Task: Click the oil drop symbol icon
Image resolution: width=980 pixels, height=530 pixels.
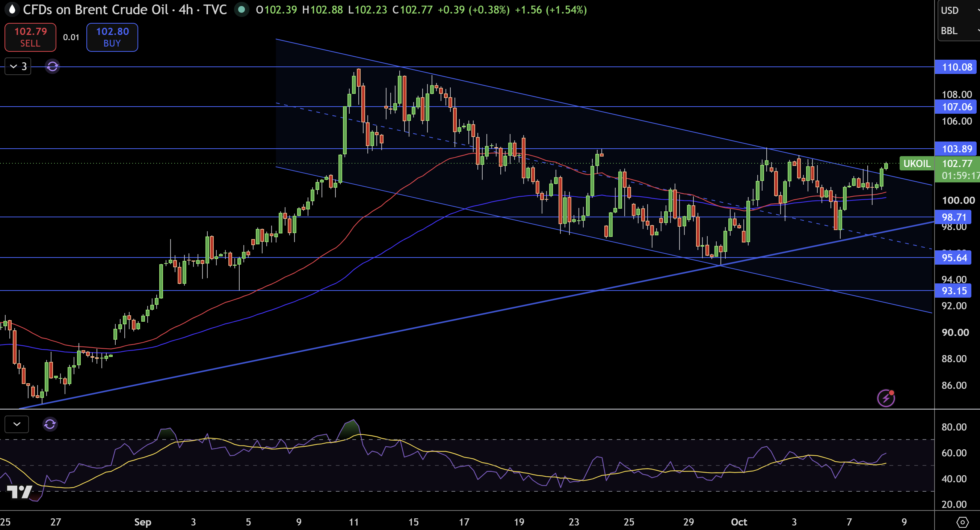Action: pyautogui.click(x=12, y=9)
